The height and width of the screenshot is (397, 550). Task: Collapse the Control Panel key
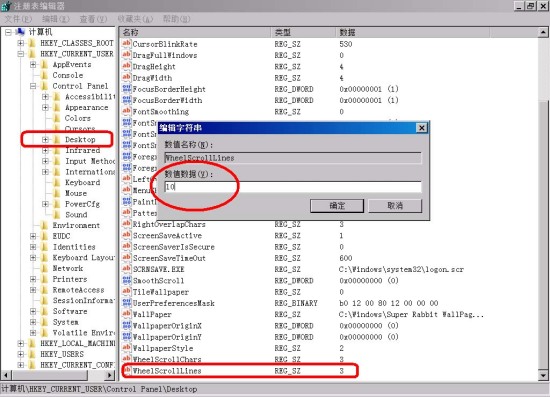pos(33,86)
